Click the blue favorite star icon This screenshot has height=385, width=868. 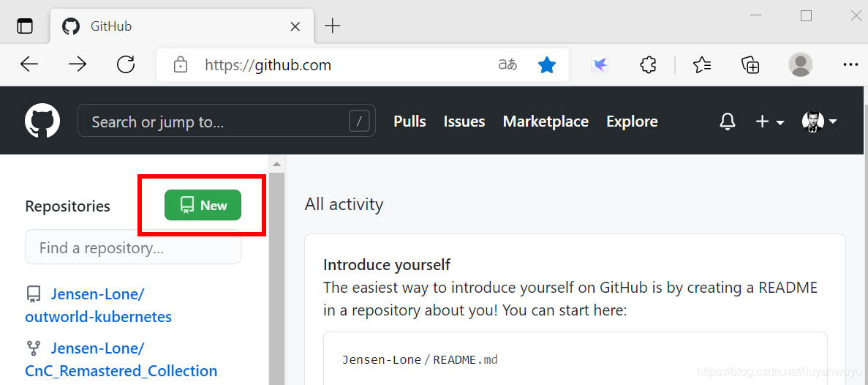click(x=546, y=65)
